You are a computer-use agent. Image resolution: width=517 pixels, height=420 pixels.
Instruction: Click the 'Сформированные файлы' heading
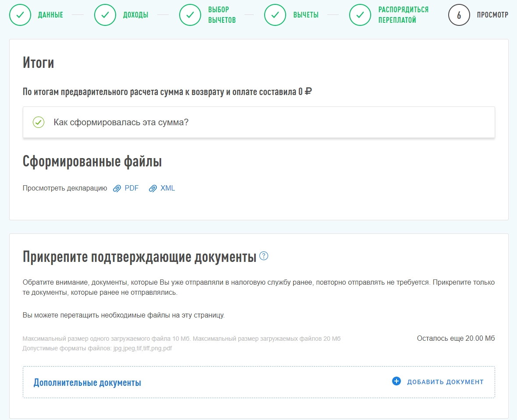pyautogui.click(x=92, y=162)
